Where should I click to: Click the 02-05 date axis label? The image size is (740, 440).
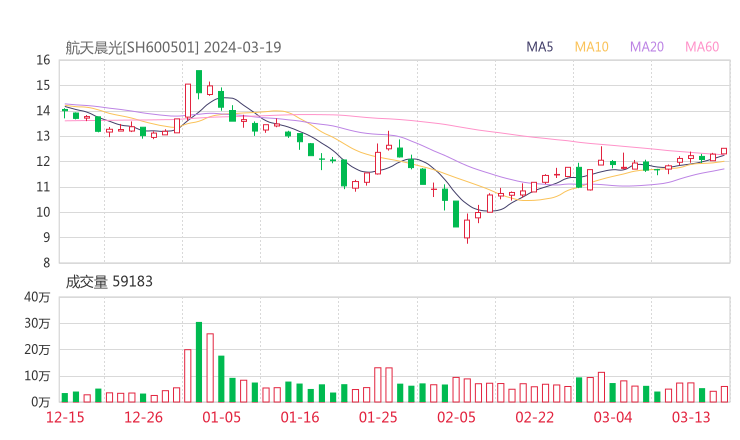tap(456, 417)
